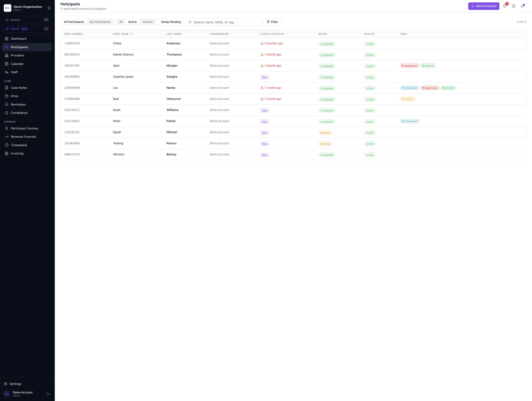Open Providers in the sidebar
Screen dimensions: 532x401
(27, 55)
